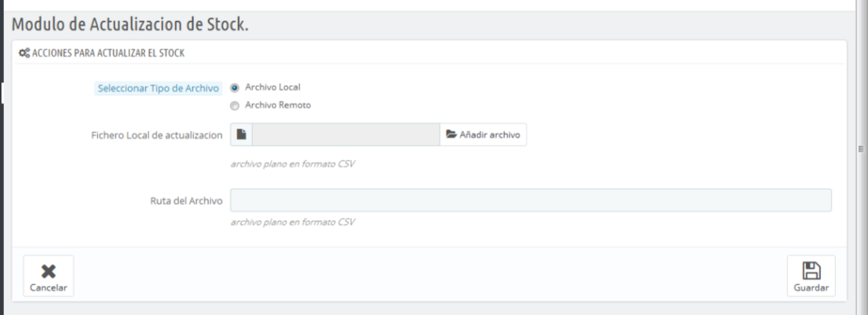The image size is (868, 315).
Task: Click the gears icon in the panel header
Action: (24, 53)
